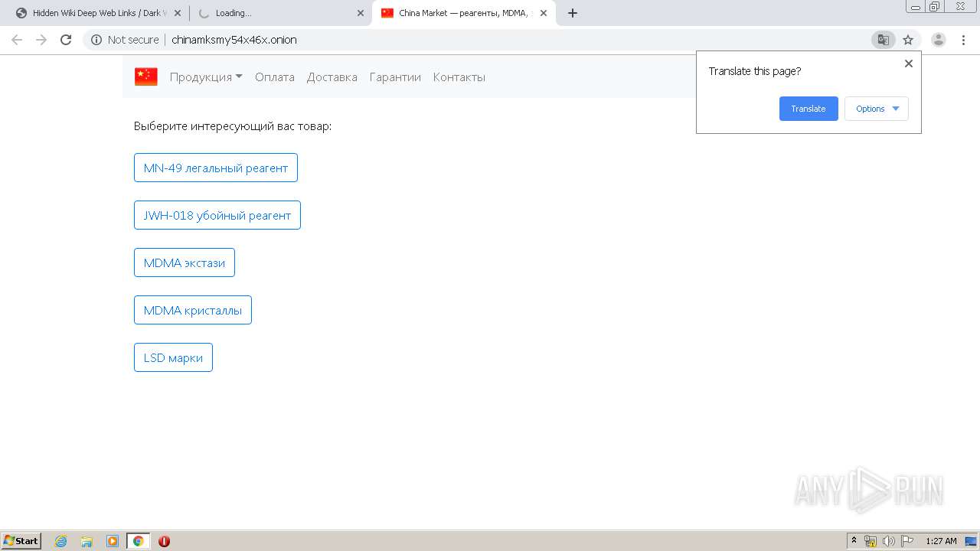Click the Chinese flag site logo

[146, 77]
